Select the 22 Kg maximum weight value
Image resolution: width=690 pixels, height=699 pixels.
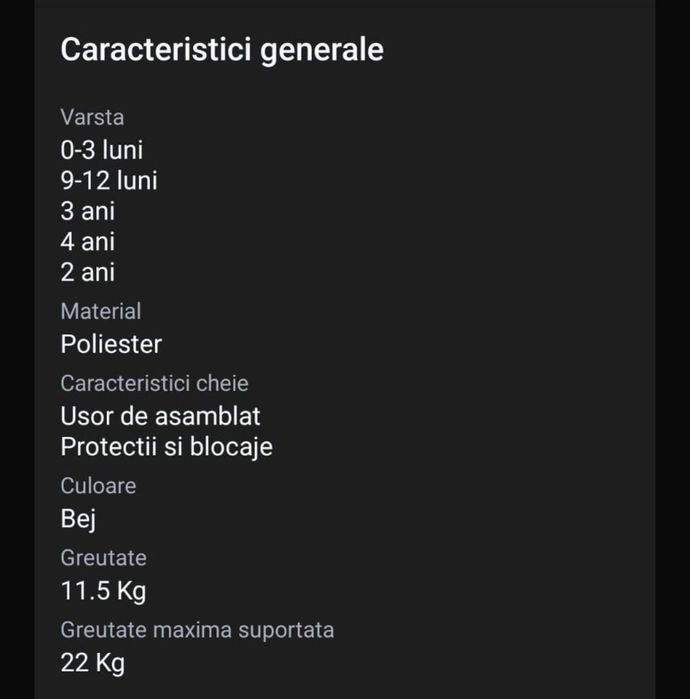click(x=92, y=662)
